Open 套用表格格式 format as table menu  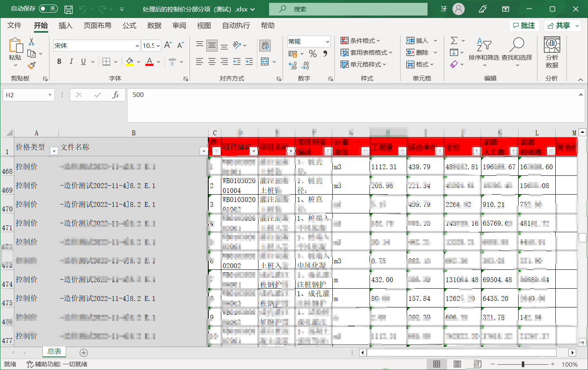pos(366,52)
